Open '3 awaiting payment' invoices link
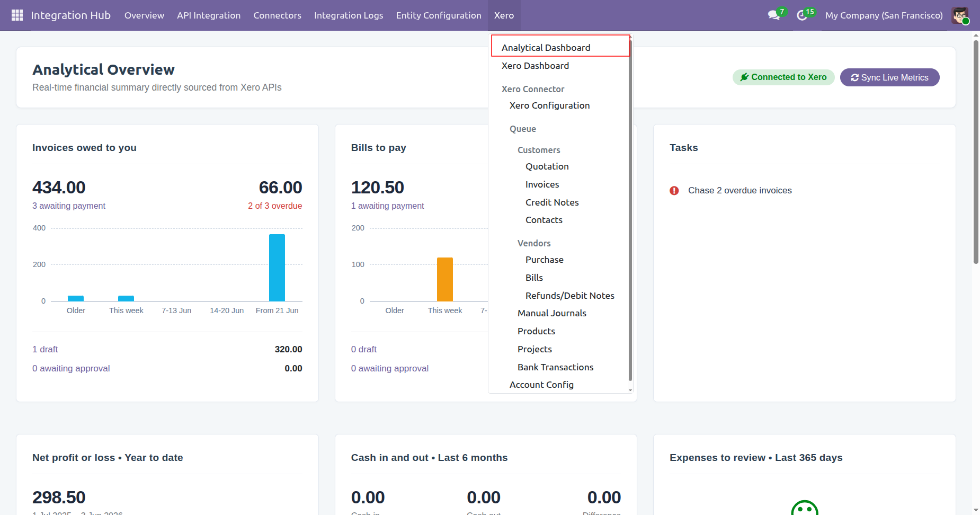The height and width of the screenshot is (515, 980). pos(69,206)
